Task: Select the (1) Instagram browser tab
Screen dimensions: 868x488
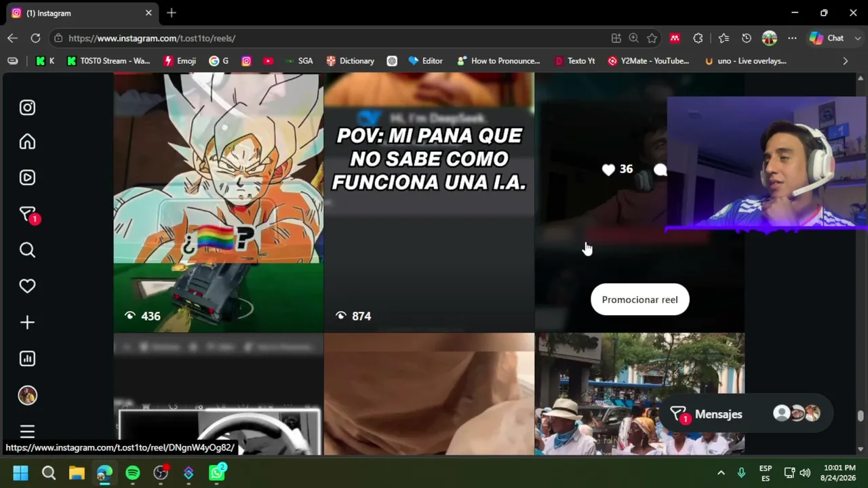Action: pos(82,13)
